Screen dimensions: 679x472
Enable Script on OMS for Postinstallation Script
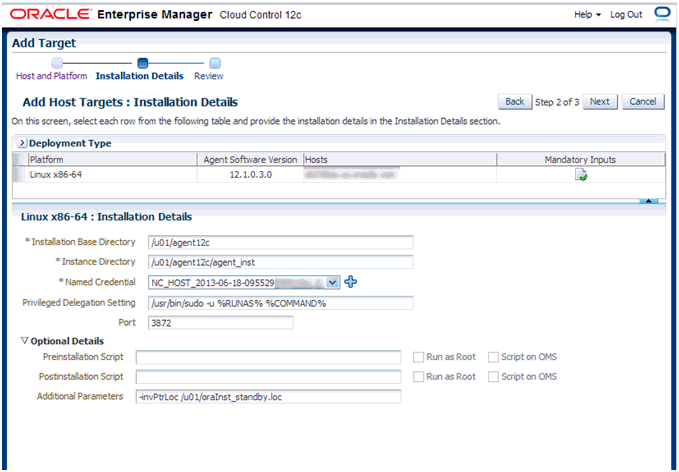tap(493, 377)
